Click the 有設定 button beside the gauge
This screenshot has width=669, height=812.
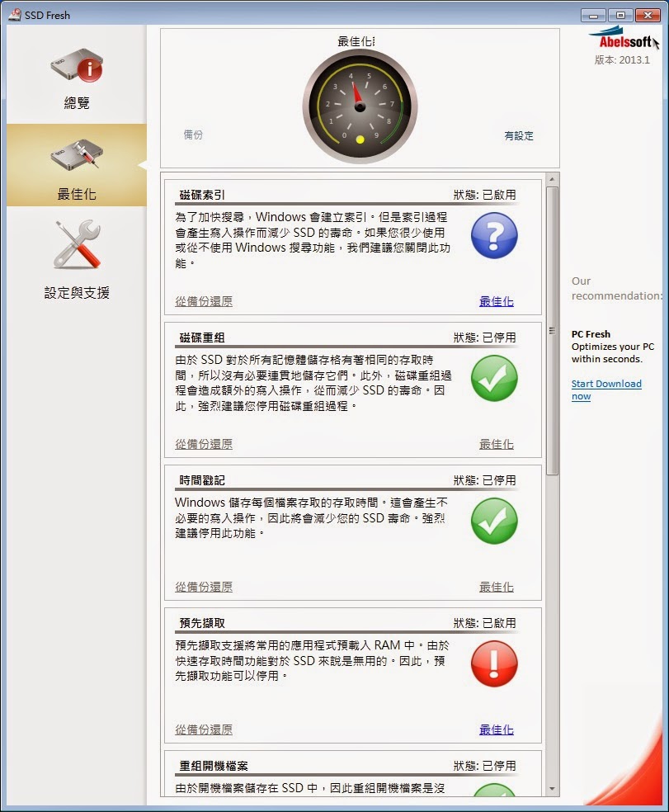[519, 135]
